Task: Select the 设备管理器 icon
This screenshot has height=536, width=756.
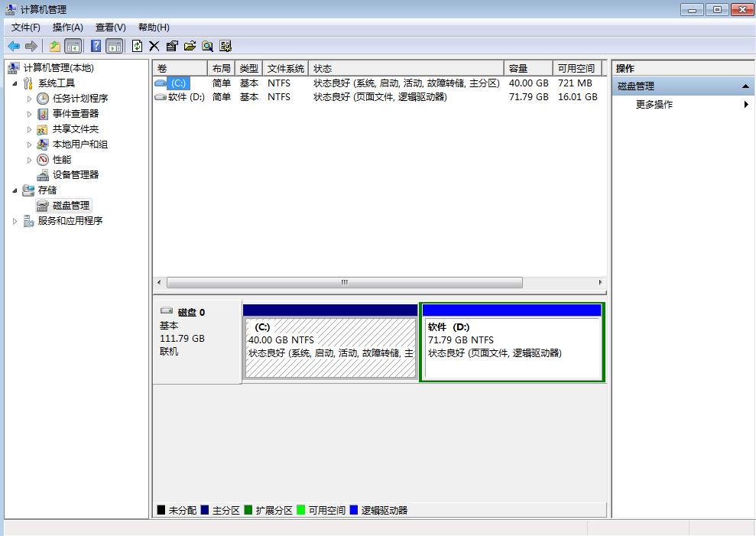Action: click(43, 175)
